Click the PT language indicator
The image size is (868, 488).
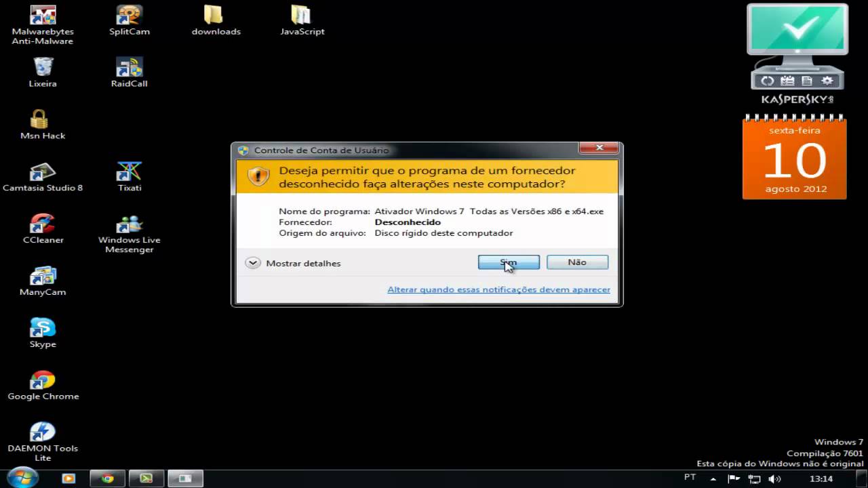tap(690, 477)
